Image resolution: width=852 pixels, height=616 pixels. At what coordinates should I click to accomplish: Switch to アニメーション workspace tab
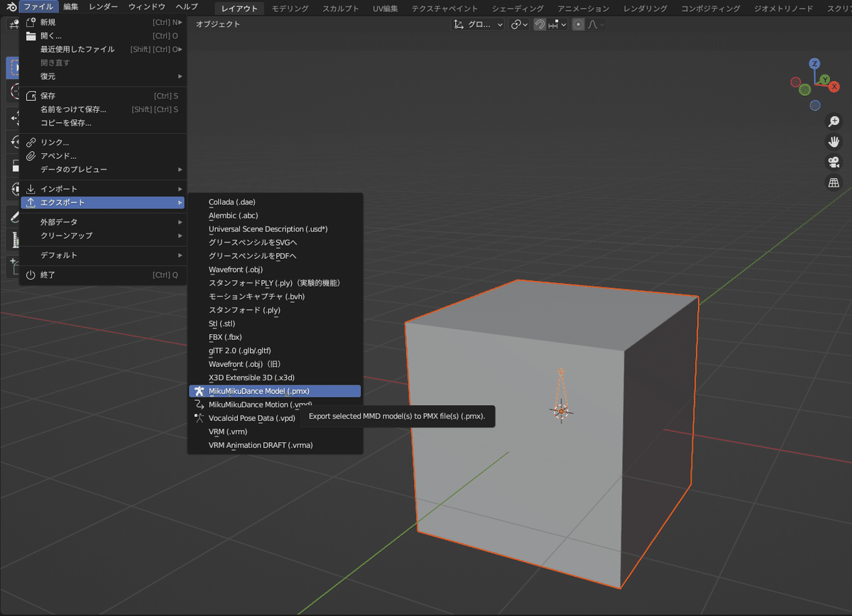pos(584,9)
